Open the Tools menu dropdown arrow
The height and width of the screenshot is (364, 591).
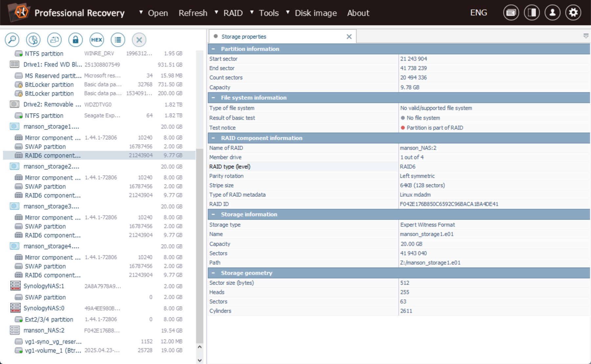click(x=252, y=12)
